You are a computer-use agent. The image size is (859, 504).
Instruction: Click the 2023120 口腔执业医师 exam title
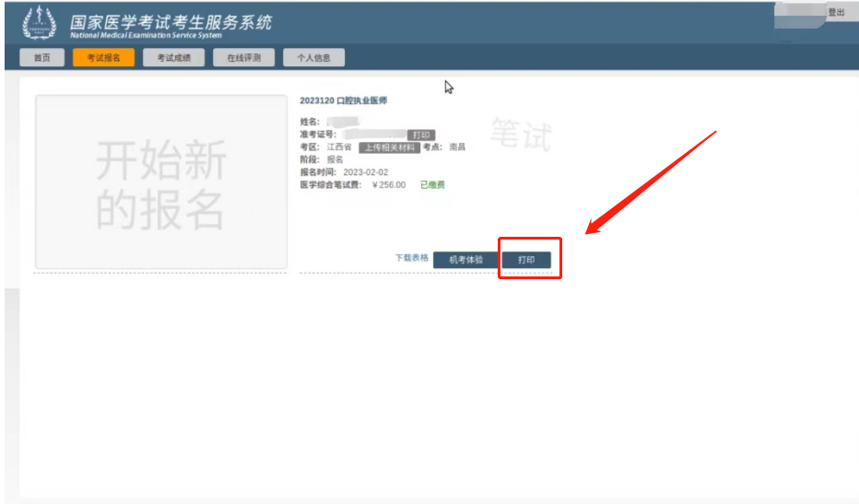[x=344, y=100]
